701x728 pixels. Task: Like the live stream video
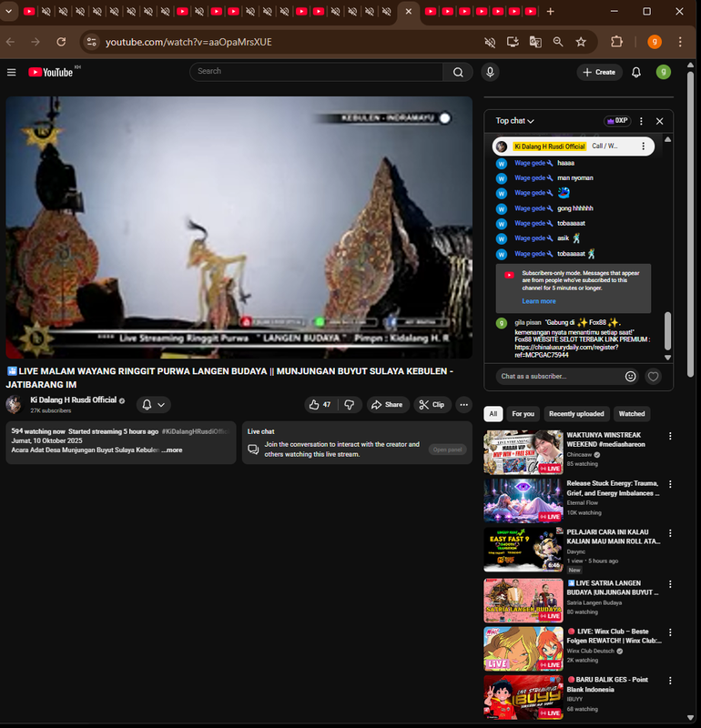pos(320,405)
